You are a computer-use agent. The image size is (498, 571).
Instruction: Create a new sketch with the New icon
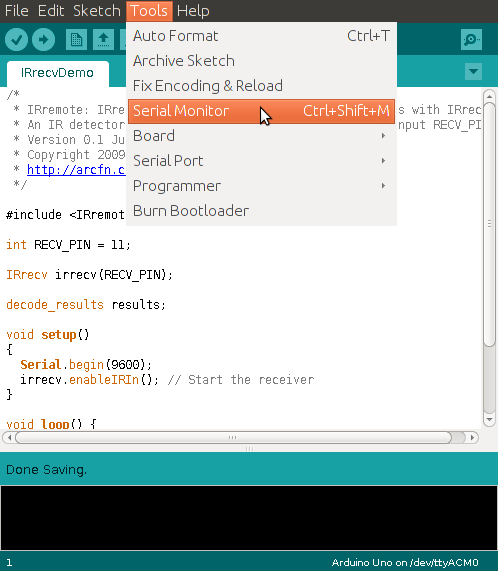[76, 39]
